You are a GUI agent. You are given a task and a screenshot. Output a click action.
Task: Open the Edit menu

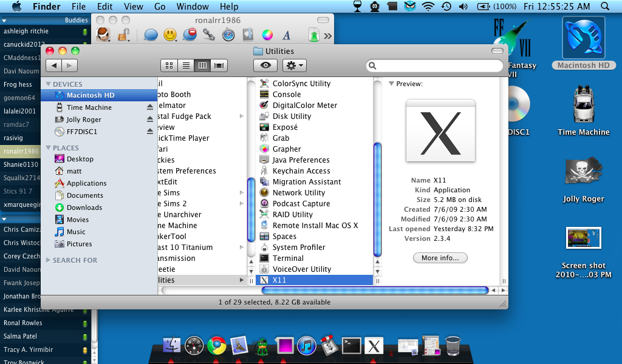click(x=104, y=6)
